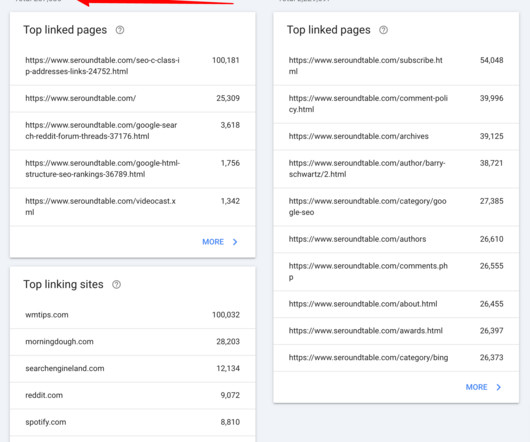Select the /authors URL row
This screenshot has width=530, height=442.
pyautogui.click(x=396, y=239)
